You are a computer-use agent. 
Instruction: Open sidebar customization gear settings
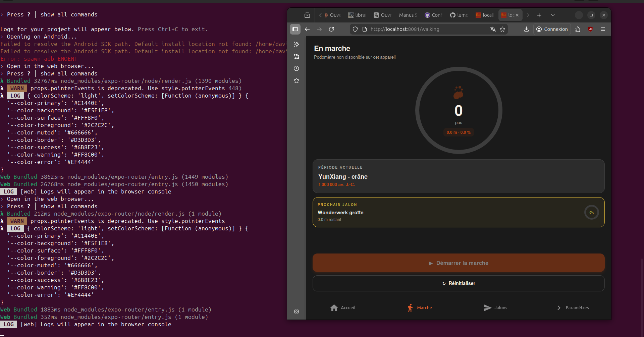[297, 312]
